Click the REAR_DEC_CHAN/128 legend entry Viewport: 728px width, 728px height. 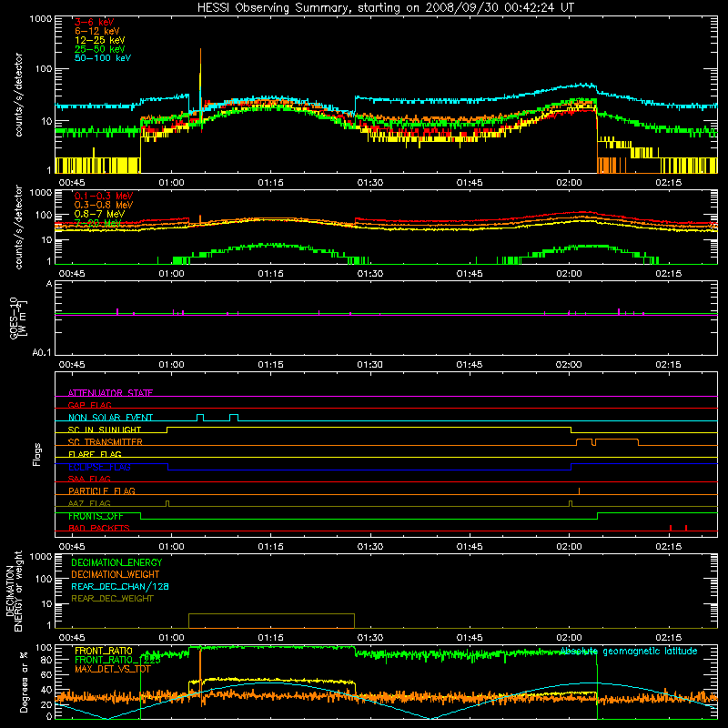[120, 586]
